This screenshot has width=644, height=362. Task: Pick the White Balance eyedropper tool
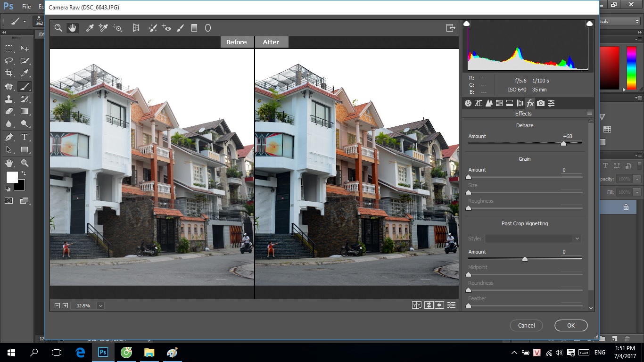(x=90, y=28)
